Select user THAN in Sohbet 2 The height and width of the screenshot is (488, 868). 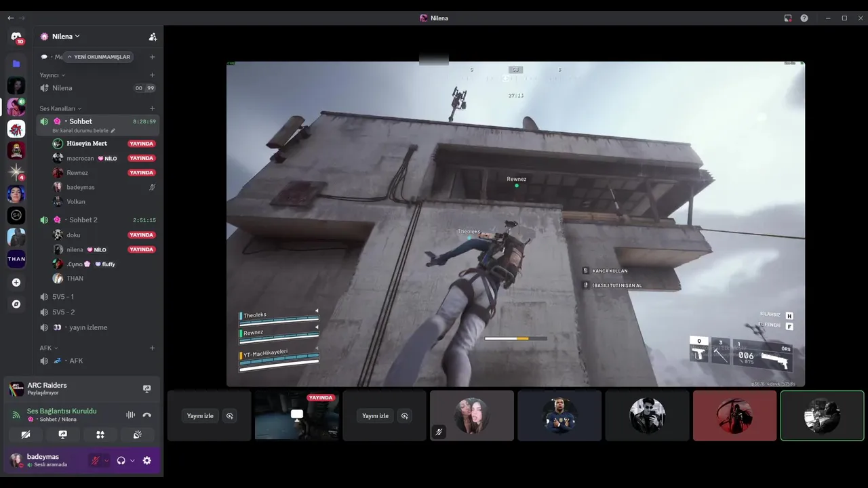(x=104, y=279)
